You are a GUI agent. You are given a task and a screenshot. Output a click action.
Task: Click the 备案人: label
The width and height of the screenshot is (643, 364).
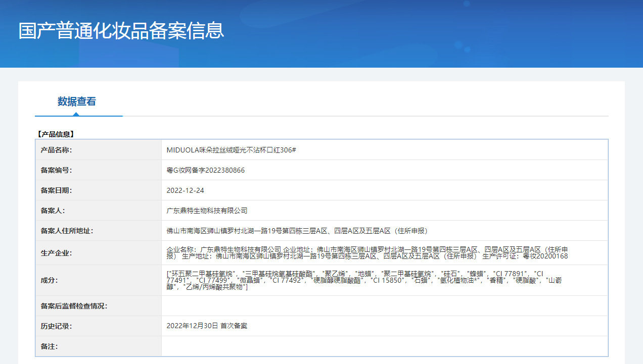[x=53, y=211]
